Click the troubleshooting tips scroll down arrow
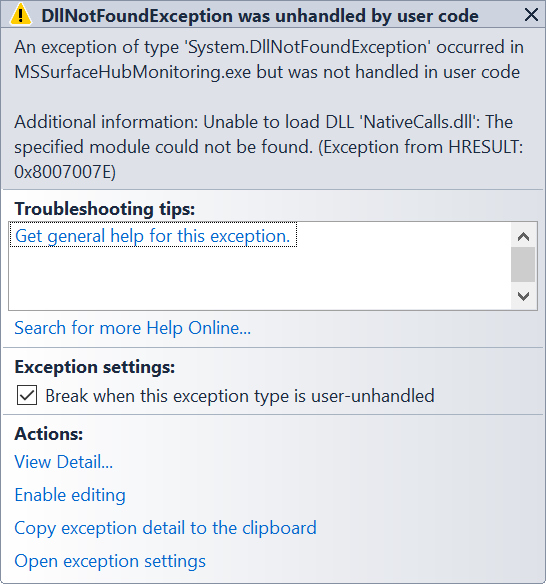Viewport: 546px width, 584px height. point(523,296)
